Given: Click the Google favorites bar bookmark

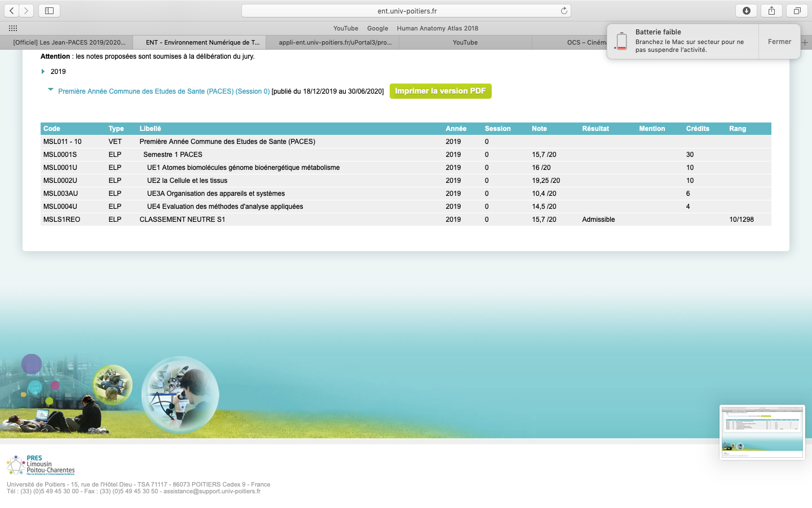Looking at the screenshot, I should [377, 28].
